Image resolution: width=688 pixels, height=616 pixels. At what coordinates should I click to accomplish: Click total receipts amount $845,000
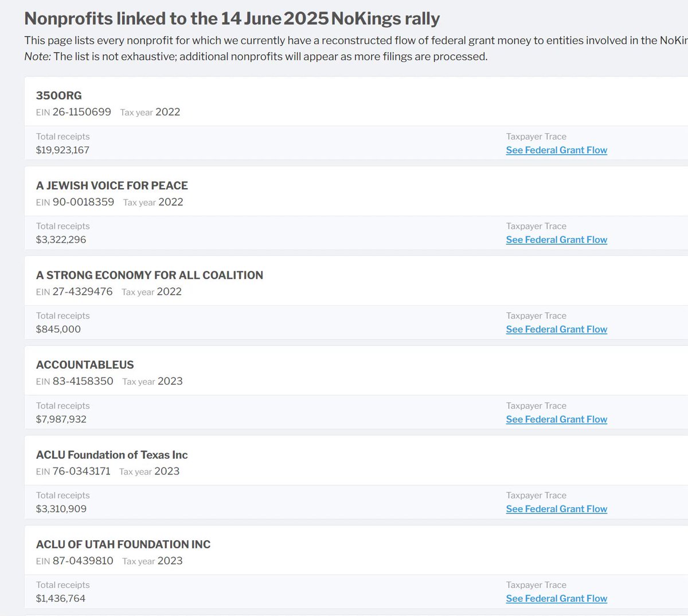(58, 329)
